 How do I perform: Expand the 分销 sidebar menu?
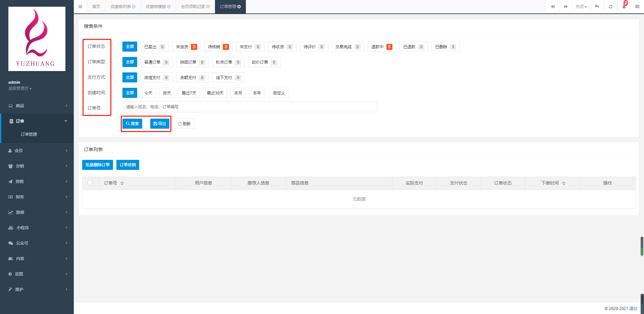click(37, 166)
